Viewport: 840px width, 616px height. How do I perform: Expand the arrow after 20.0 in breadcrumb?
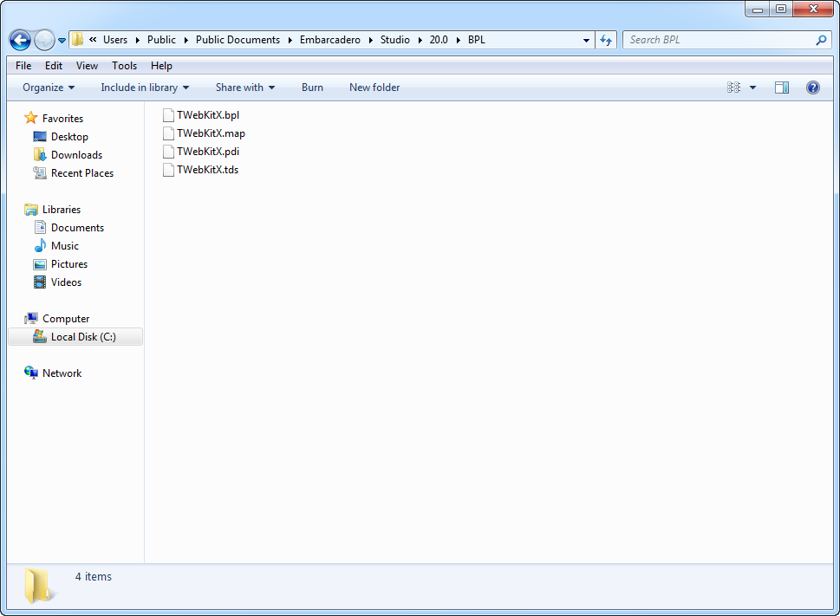(x=458, y=40)
